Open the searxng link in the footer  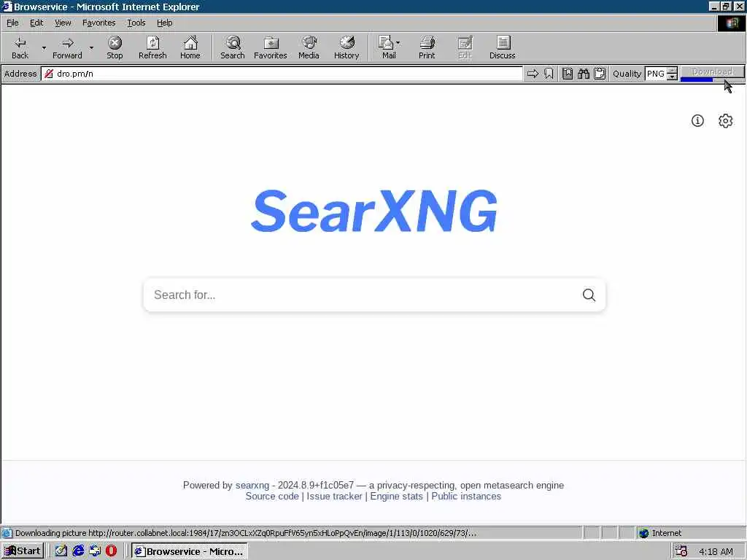pyautogui.click(x=252, y=485)
